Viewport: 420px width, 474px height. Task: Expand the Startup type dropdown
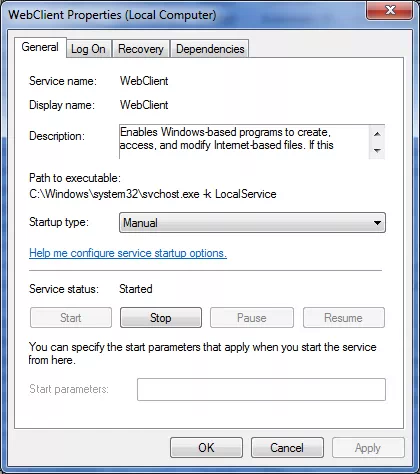pyautogui.click(x=252, y=222)
